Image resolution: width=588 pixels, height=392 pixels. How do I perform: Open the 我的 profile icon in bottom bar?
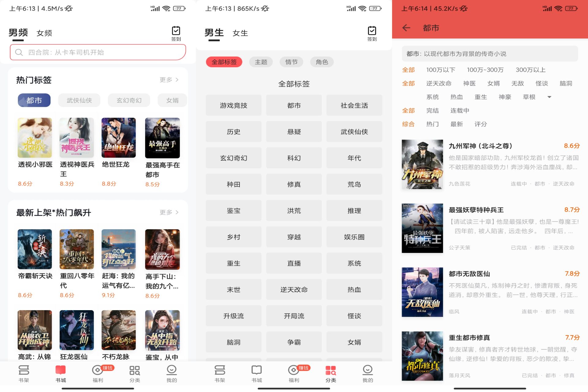click(x=171, y=373)
